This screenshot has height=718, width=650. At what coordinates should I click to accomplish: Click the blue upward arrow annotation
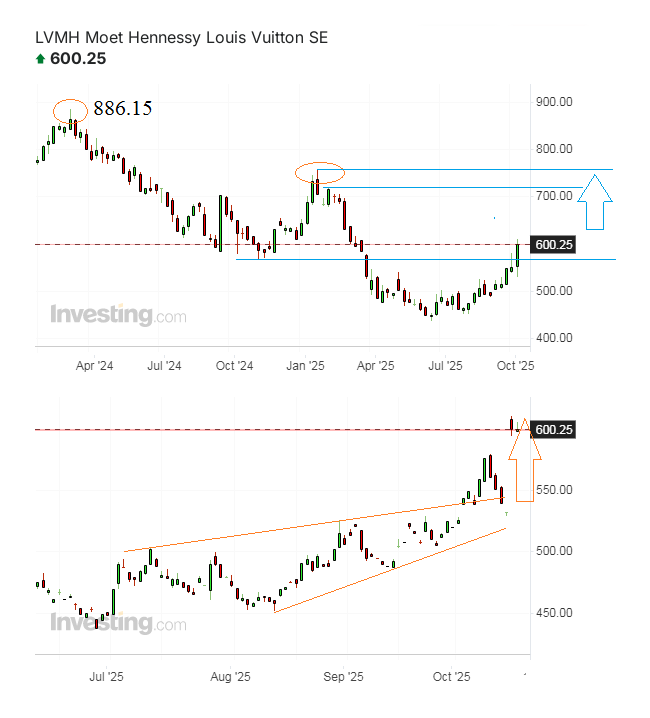(595, 201)
